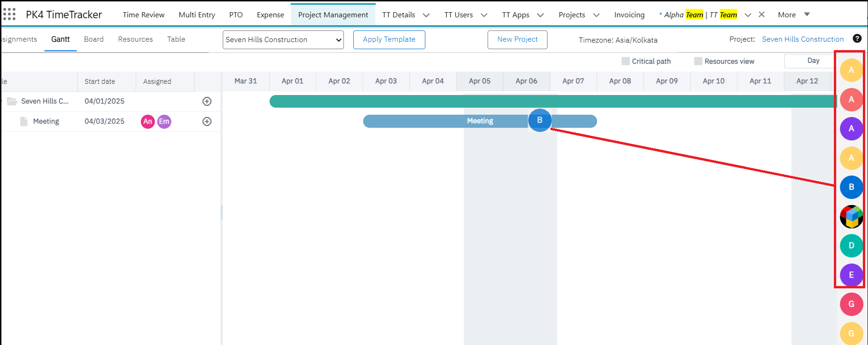Switch to the Board view tab
The height and width of the screenshot is (345, 868).
click(94, 39)
